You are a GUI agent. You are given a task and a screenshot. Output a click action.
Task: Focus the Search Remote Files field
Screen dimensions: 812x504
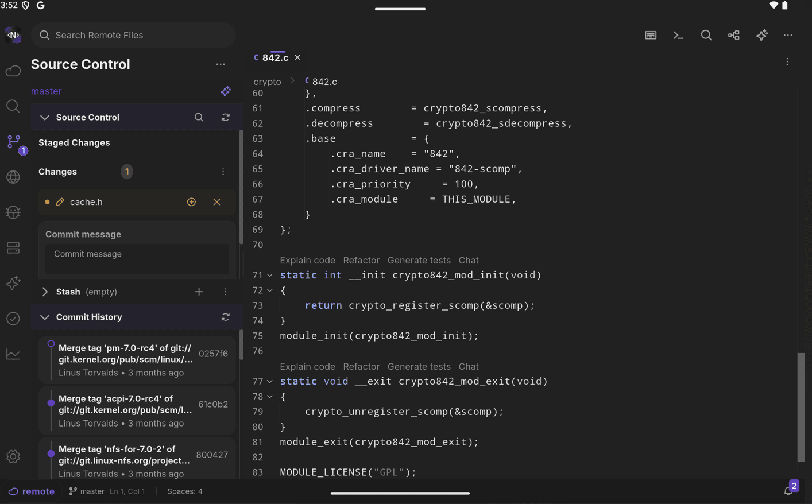pyautogui.click(x=133, y=35)
